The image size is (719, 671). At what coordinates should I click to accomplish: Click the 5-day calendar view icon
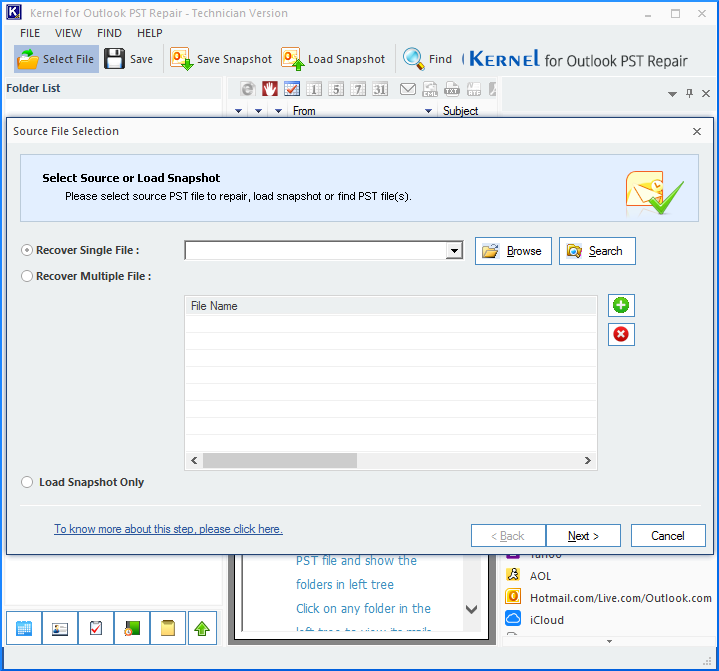tap(336, 89)
